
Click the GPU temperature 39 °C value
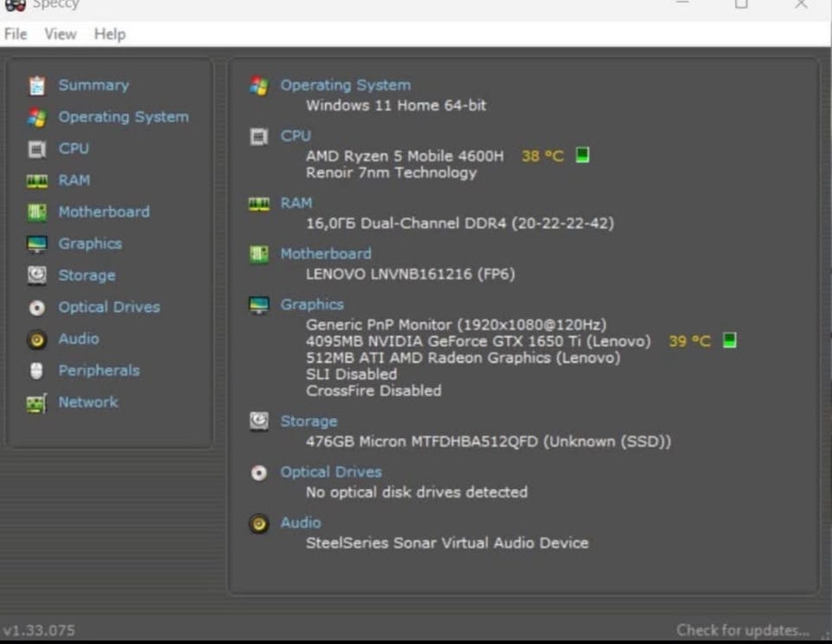[690, 342]
